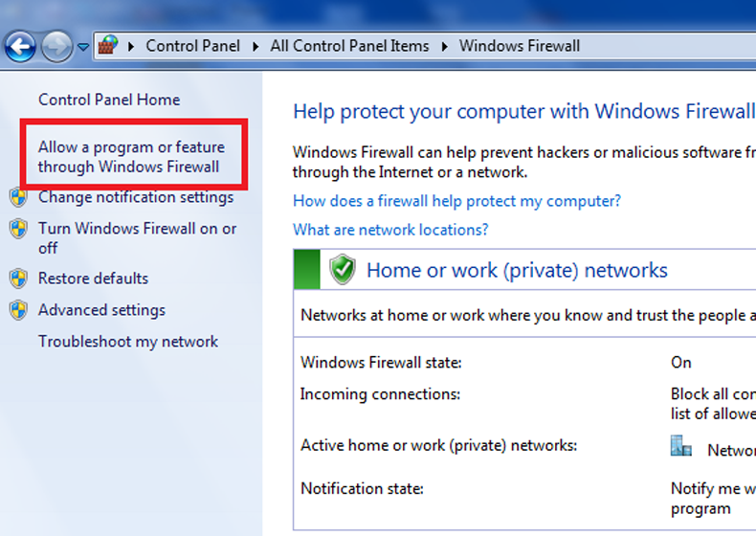Click the firewall icon in address bar

108,45
